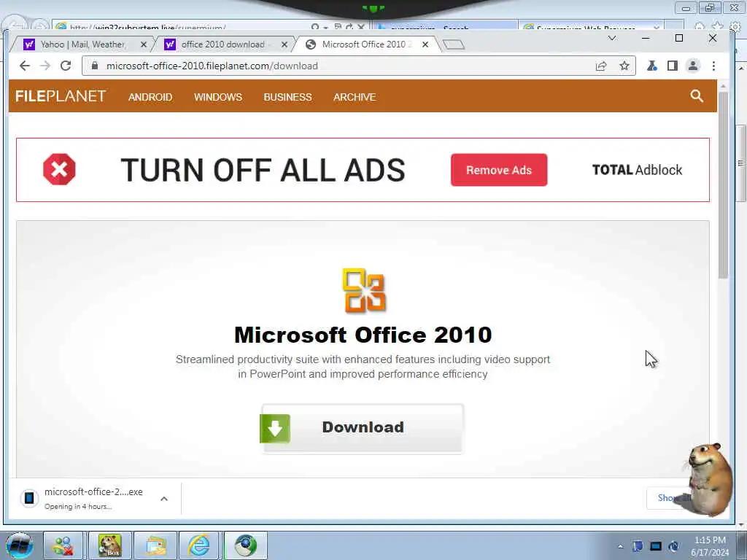Switch to Supermium browser taskbar icon
The width and height of the screenshot is (747, 560).
pos(245,545)
